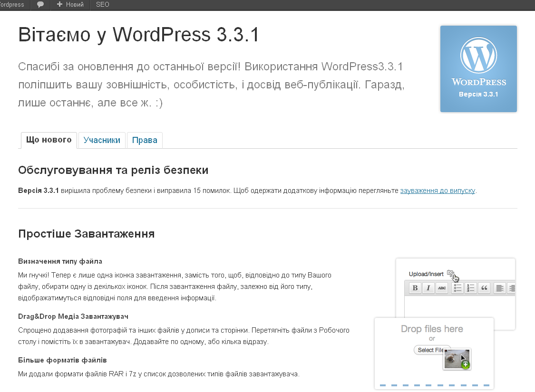
Task: Click the align left icon
Action: click(x=499, y=288)
